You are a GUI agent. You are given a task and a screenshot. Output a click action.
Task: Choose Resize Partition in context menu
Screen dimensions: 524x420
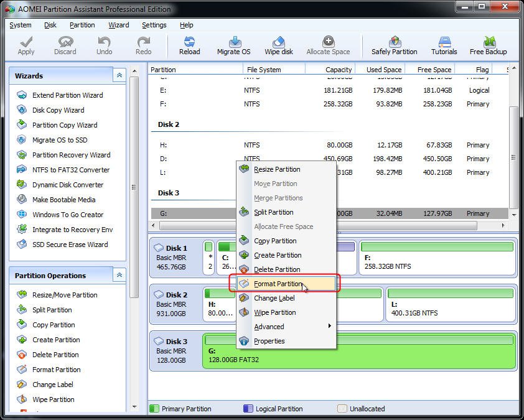286,169
